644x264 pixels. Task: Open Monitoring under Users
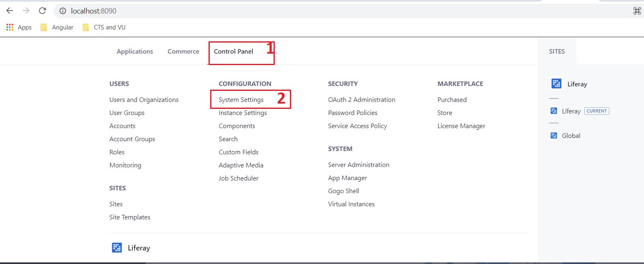pyautogui.click(x=125, y=165)
